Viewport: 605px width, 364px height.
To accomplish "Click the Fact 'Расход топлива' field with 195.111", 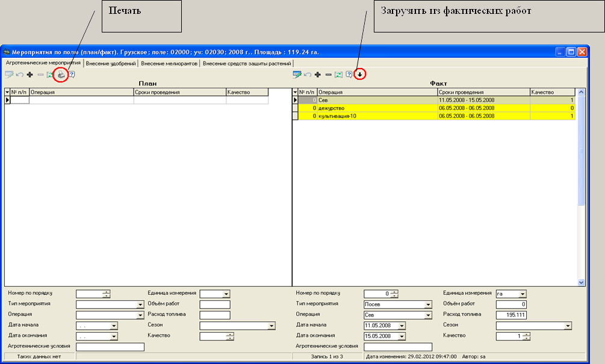I will [x=511, y=315].
